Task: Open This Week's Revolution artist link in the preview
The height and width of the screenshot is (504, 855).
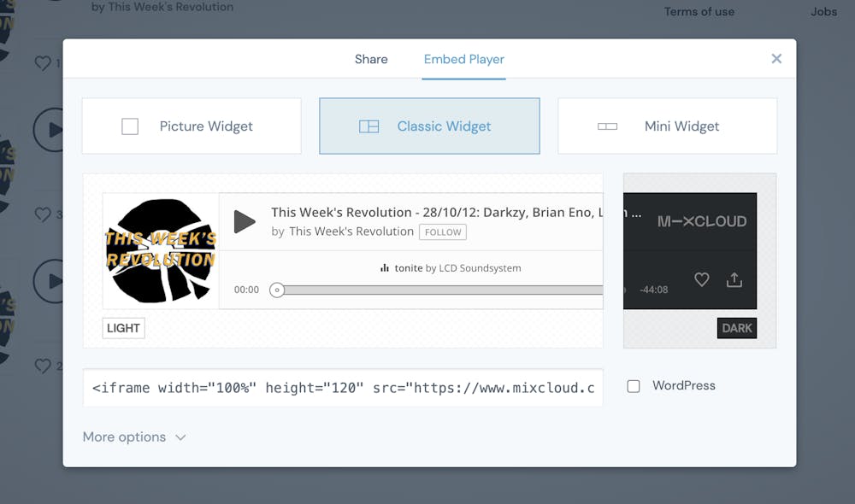Action: pos(351,231)
